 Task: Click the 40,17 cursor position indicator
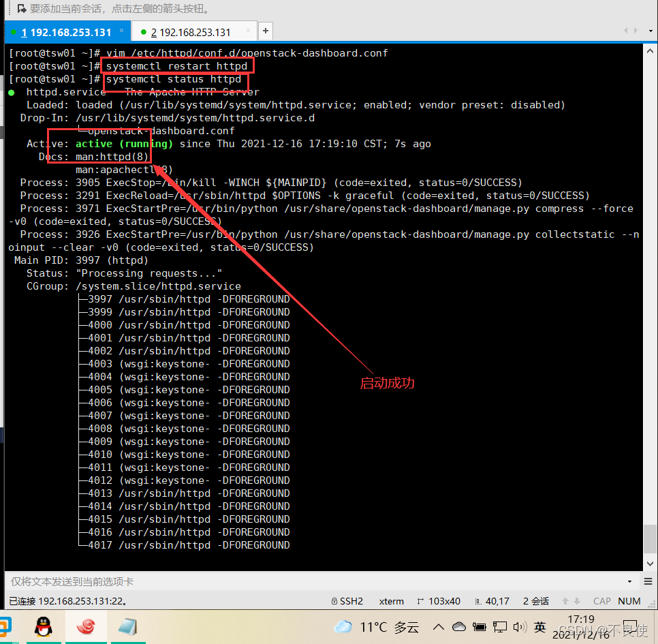492,601
